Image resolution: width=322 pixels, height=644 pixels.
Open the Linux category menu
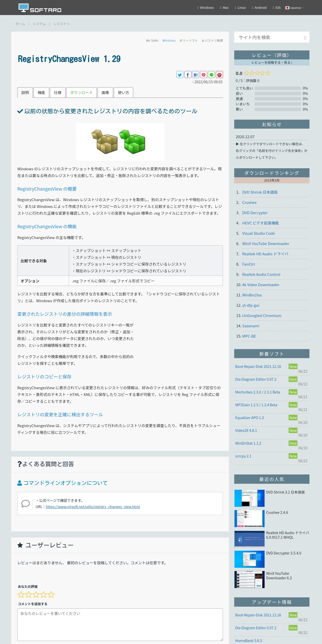[x=240, y=8]
